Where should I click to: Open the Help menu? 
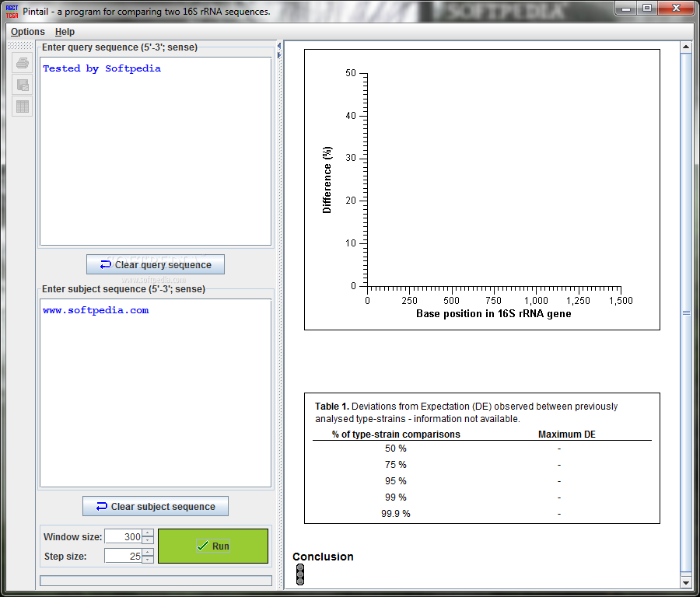point(65,32)
